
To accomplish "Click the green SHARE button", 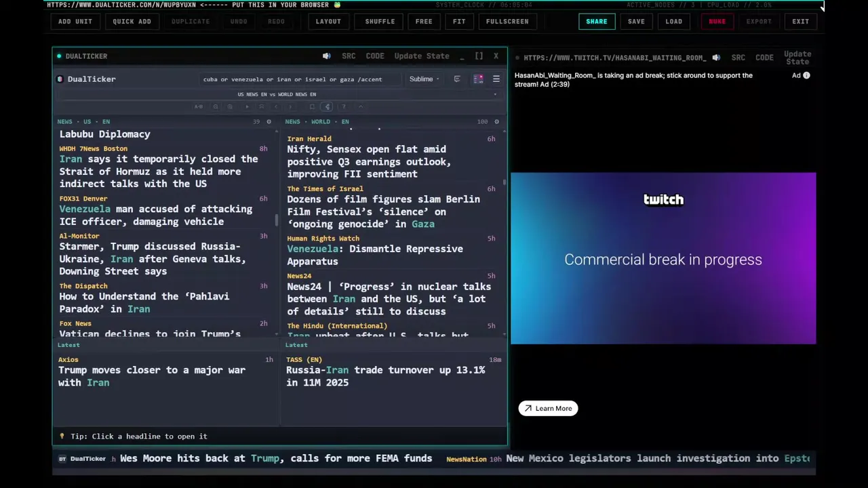I will click(x=597, y=22).
